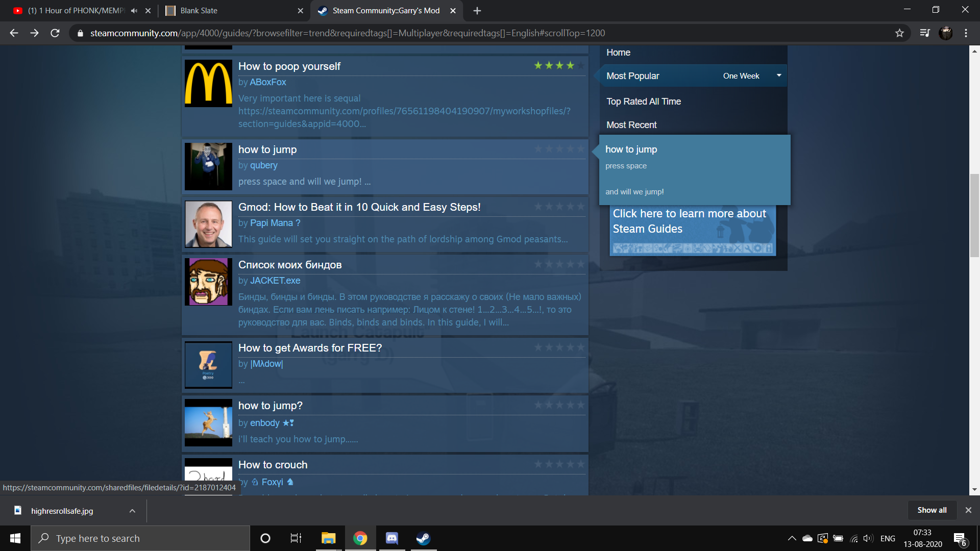Click Show all downloads button
Image resolution: width=980 pixels, height=551 pixels.
click(x=932, y=510)
